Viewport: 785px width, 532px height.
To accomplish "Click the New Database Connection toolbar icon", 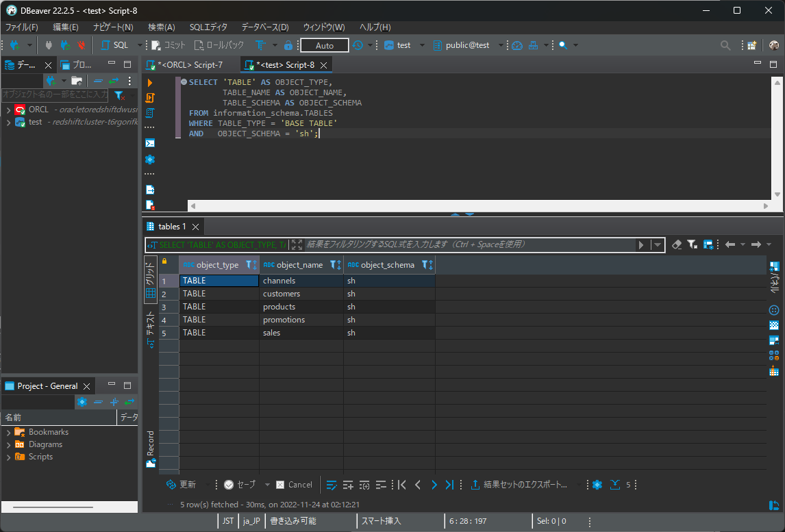I will [x=15, y=45].
